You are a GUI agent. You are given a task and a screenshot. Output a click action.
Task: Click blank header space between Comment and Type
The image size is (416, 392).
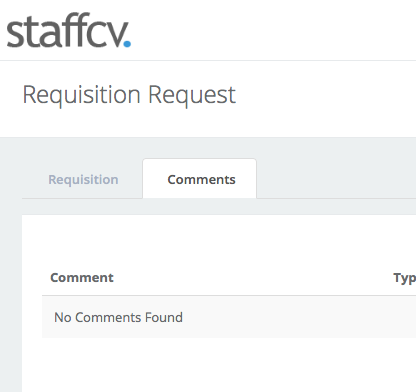point(253,278)
